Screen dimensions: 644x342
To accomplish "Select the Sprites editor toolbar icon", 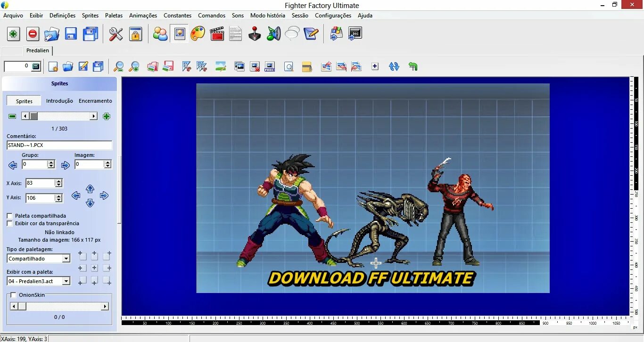I will click(x=179, y=33).
